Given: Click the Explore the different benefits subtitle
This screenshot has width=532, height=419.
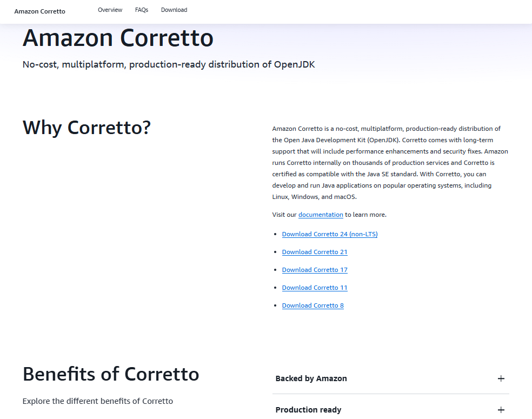Looking at the screenshot, I should pos(98,401).
